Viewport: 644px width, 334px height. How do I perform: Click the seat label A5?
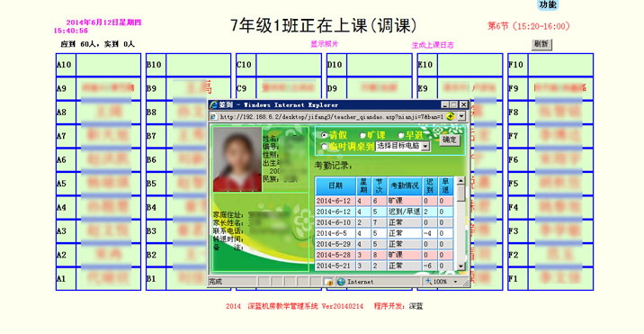61,184
